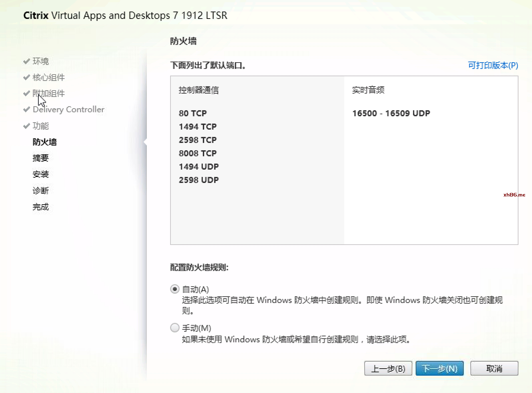The height and width of the screenshot is (393, 532).
Task: Open the 可打印版本(P) link
Action: [x=493, y=65]
